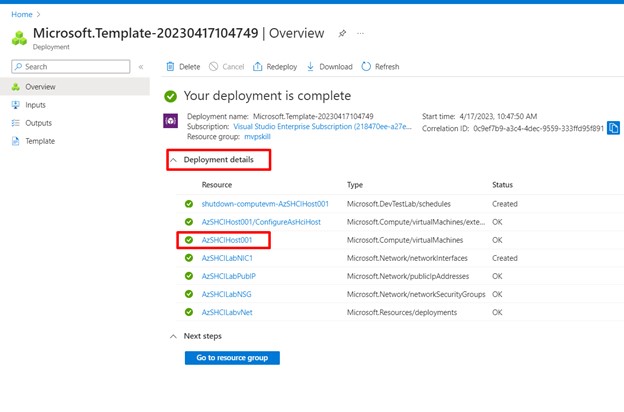Open AzSHCIHost001/ConfigureAsHciHost resource link
This screenshot has height=412, width=624.
(261, 222)
